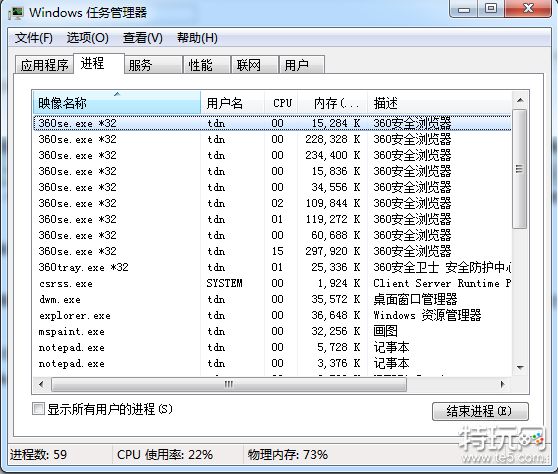
Task: Switch to the 服务 tab
Action: pos(154,65)
